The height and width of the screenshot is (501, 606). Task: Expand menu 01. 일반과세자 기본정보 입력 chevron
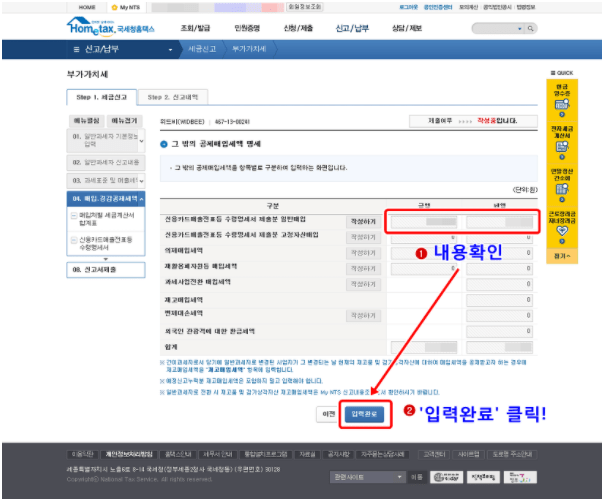pyautogui.click(x=141, y=141)
